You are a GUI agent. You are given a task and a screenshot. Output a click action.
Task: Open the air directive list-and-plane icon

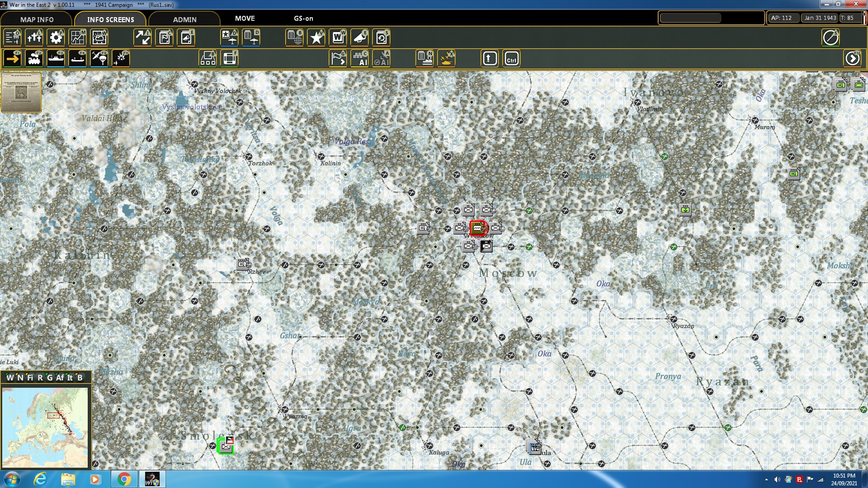point(251,38)
